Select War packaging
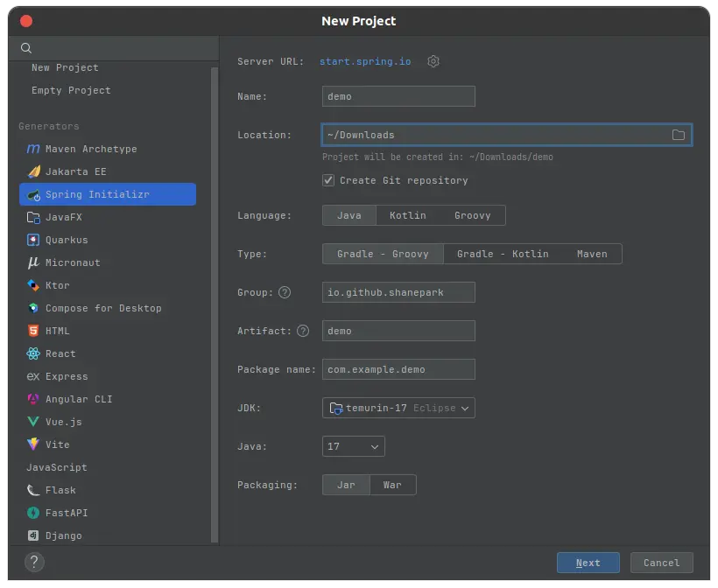The image size is (718, 588). click(x=392, y=485)
